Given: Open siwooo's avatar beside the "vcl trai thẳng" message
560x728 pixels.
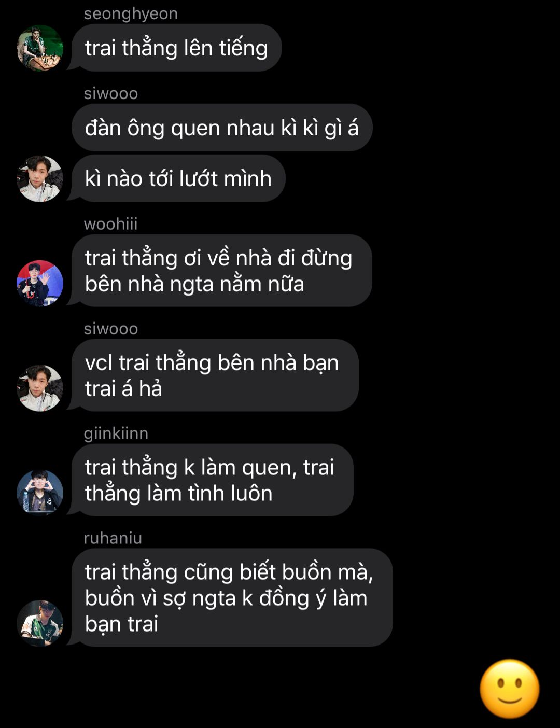Looking at the screenshot, I should click(40, 388).
